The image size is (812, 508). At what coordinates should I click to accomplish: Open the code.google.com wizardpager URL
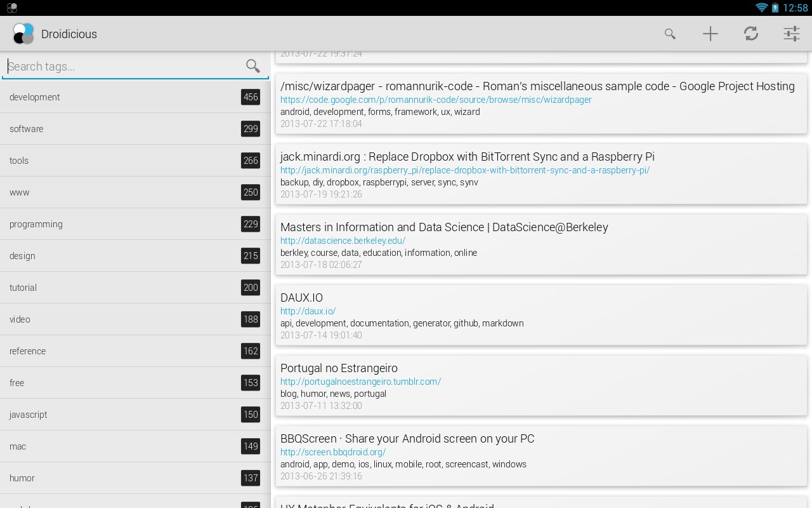point(436,100)
